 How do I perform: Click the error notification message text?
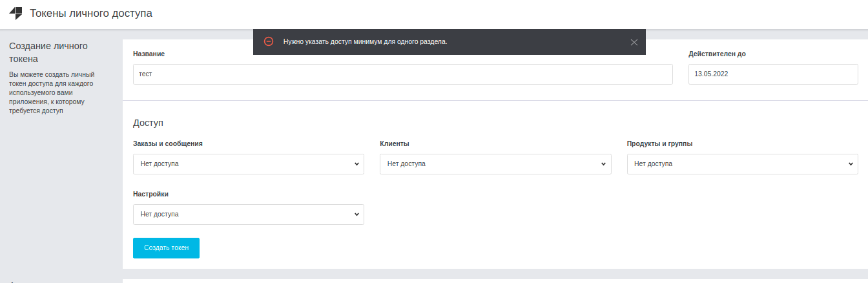tap(366, 41)
